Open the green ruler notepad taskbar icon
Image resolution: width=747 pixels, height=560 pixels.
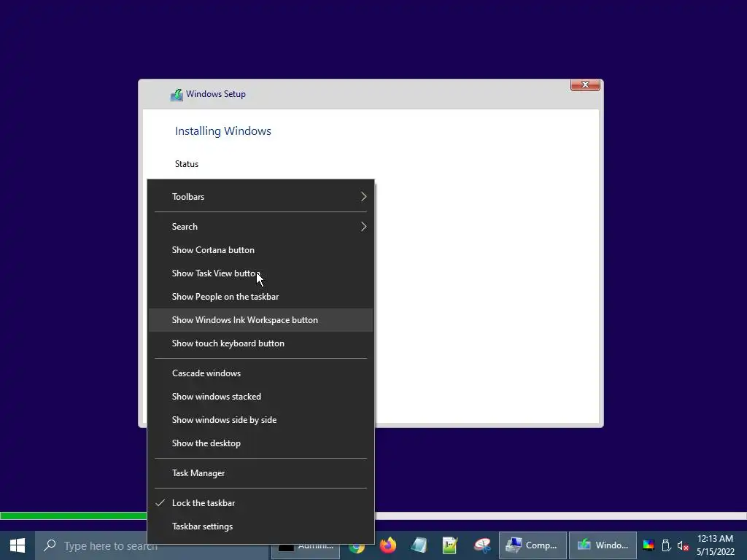coord(450,545)
